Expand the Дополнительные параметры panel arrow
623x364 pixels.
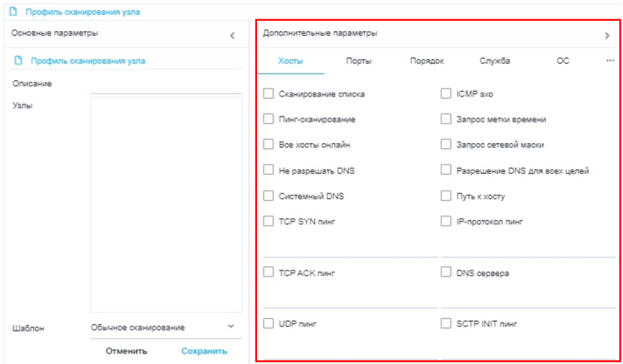click(x=607, y=35)
